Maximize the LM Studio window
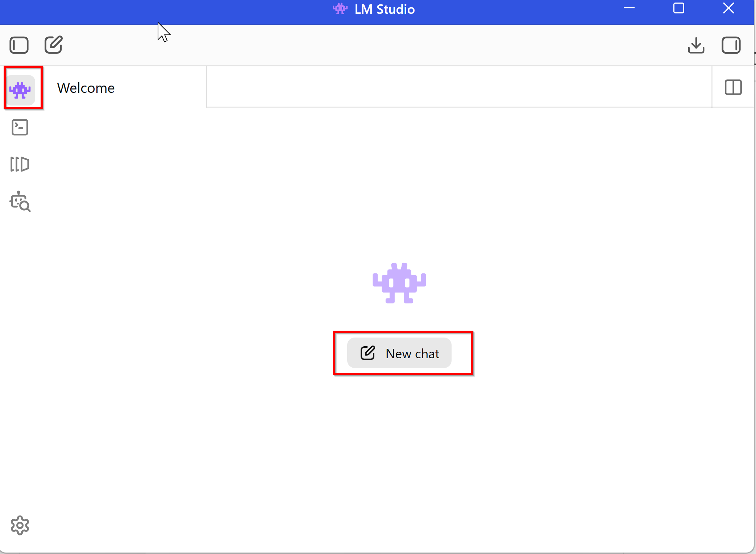This screenshot has width=756, height=554. [678, 8]
